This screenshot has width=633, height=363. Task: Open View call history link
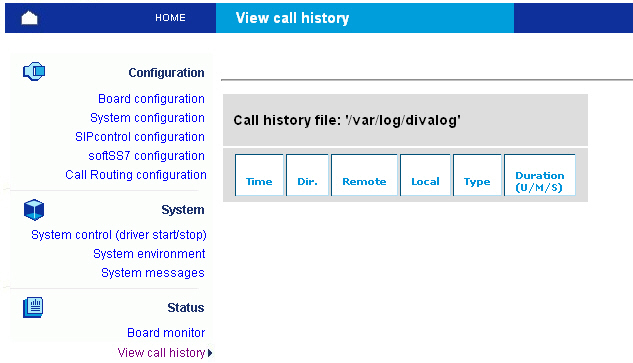click(x=161, y=353)
